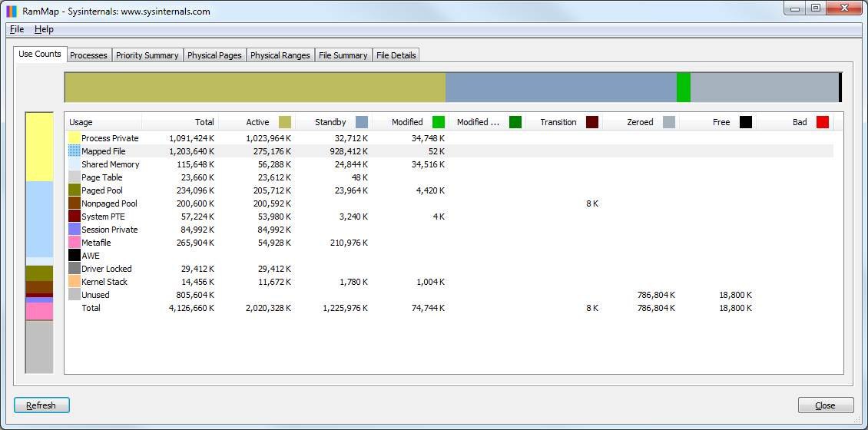Image resolution: width=868 pixels, height=430 pixels.
Task: Open the Help menu
Action: click(x=44, y=29)
